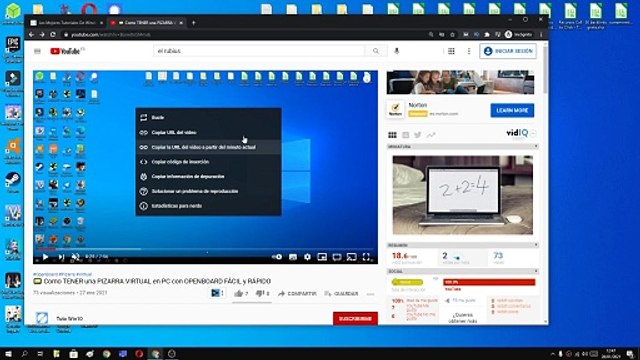640x360 pixels.
Task: Switch to first browser tab
Action: (x=67, y=22)
